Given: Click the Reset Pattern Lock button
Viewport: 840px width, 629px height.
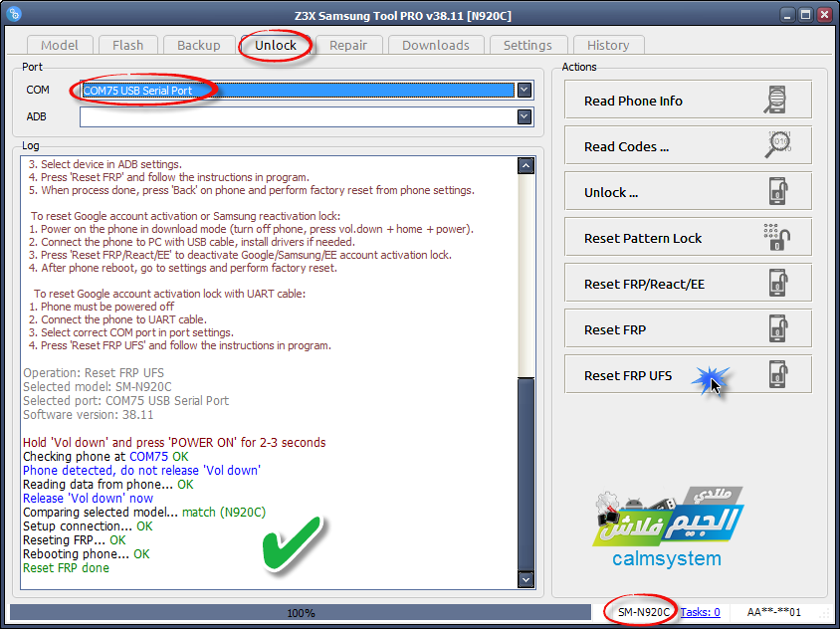Looking at the screenshot, I should point(688,237).
